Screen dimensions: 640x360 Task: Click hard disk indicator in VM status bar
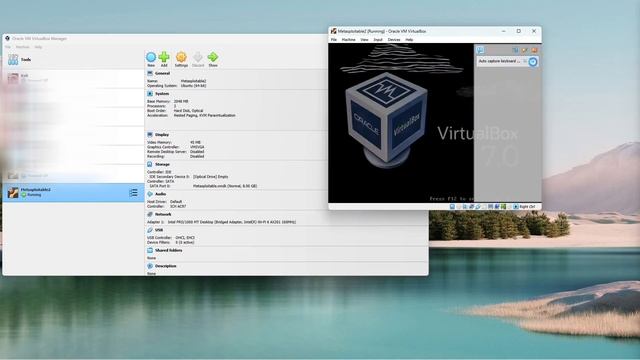click(452, 207)
